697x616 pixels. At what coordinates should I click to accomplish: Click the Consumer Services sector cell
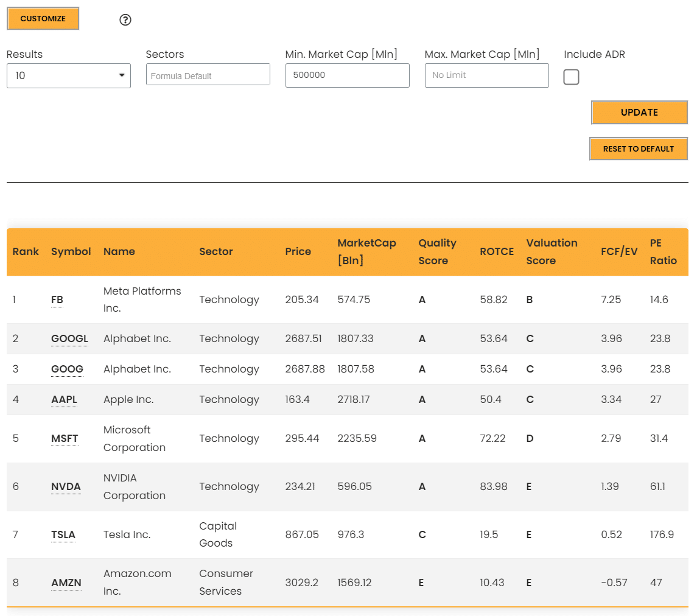(x=226, y=583)
